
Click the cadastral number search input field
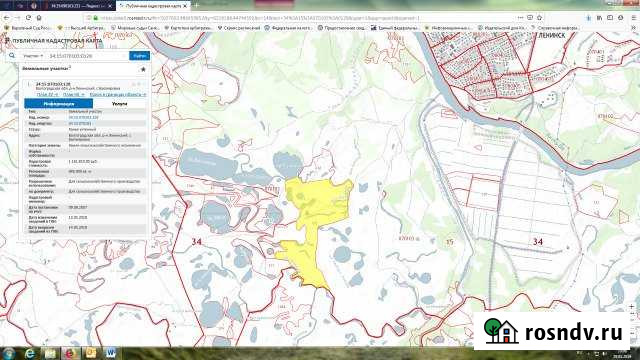88,56
